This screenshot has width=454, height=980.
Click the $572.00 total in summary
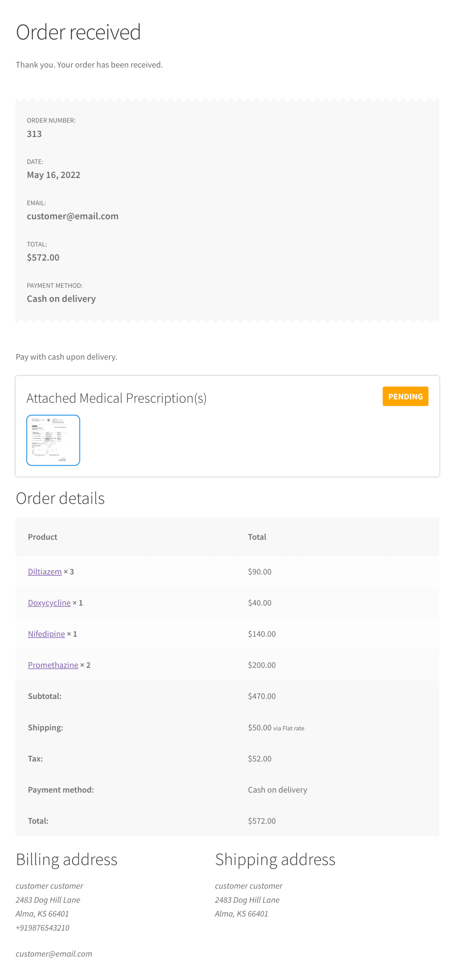click(x=43, y=257)
